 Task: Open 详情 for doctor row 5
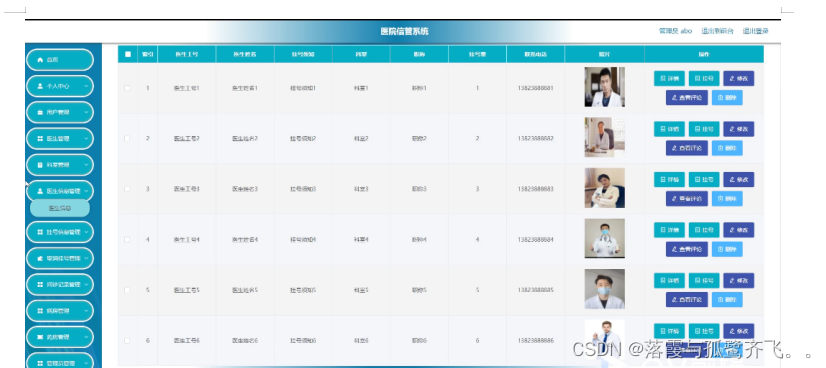point(669,281)
